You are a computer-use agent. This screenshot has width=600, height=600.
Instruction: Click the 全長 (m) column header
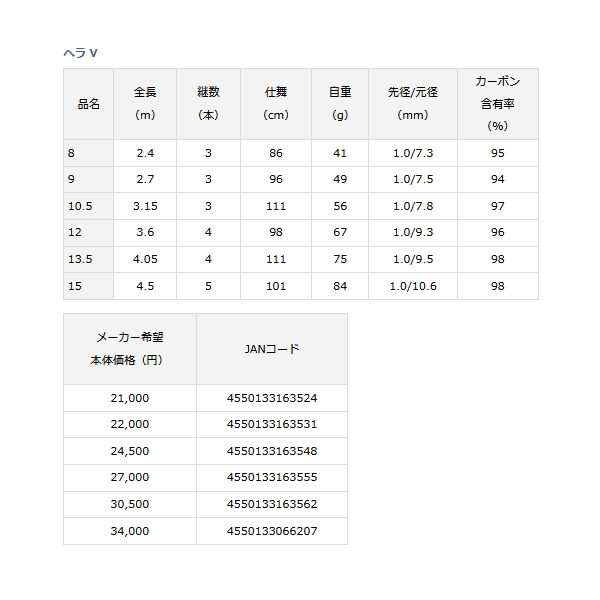pyautogui.click(x=144, y=103)
